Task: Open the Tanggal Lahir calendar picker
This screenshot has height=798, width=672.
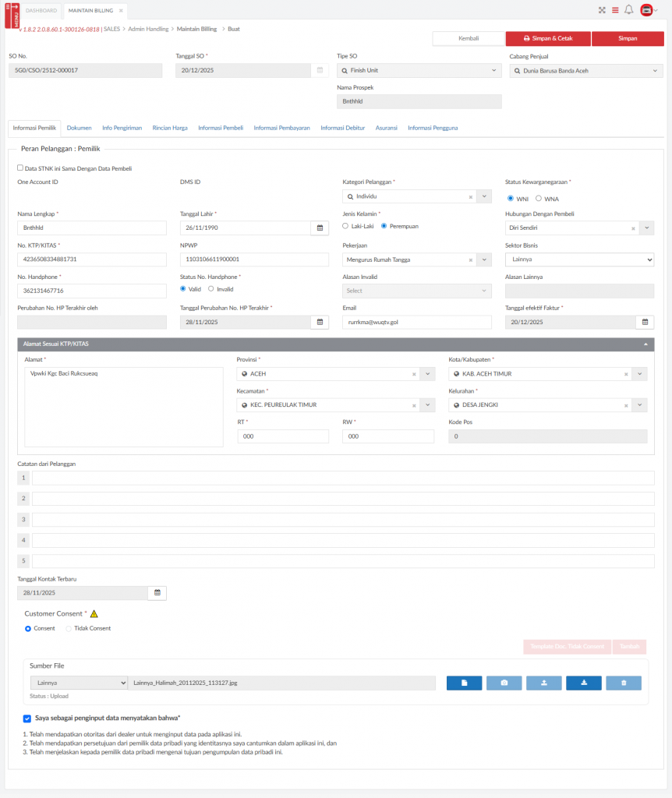Action: tap(320, 228)
